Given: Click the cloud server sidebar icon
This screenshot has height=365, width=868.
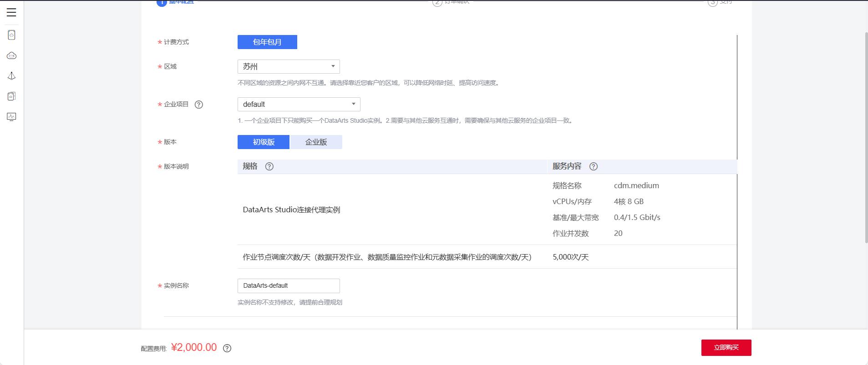Looking at the screenshot, I should pyautogui.click(x=12, y=35).
